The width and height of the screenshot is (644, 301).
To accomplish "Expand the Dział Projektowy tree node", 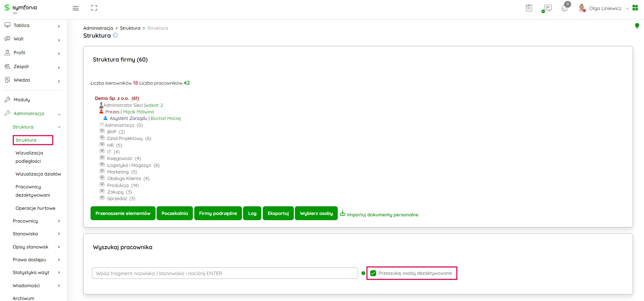I will pos(102,138).
